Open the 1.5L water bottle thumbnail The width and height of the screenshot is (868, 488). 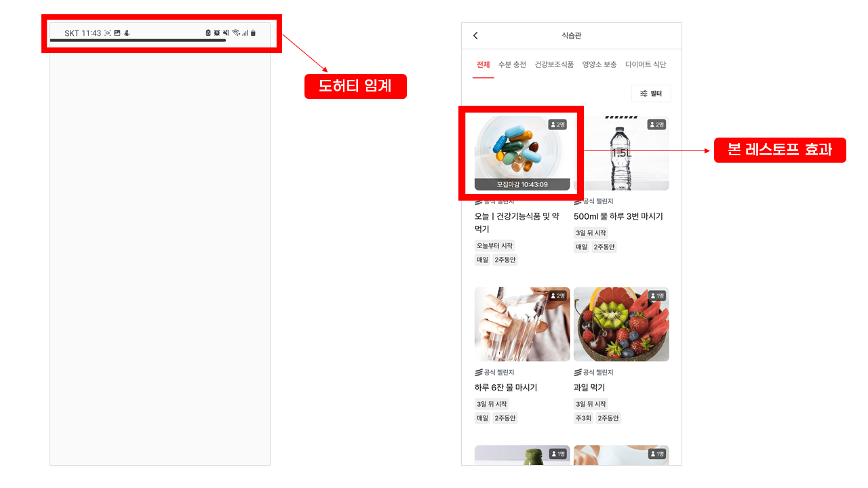[621, 152]
